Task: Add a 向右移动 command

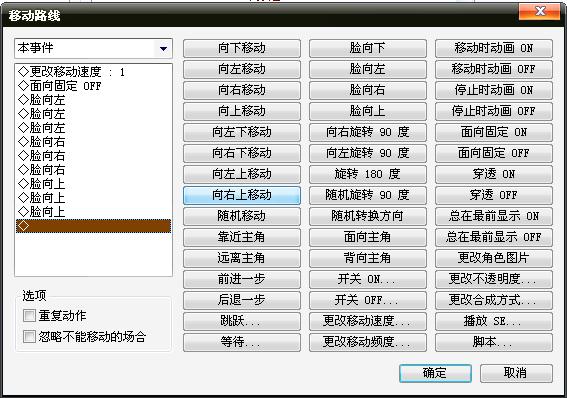Action: tap(242, 90)
